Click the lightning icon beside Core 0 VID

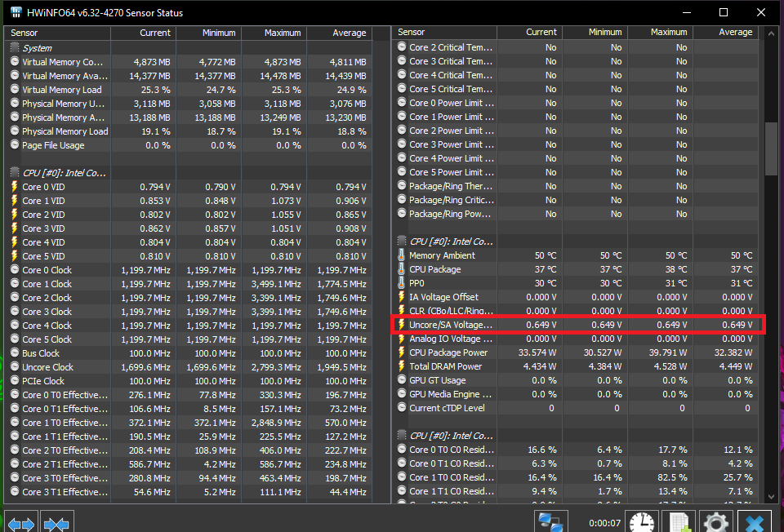click(15, 187)
